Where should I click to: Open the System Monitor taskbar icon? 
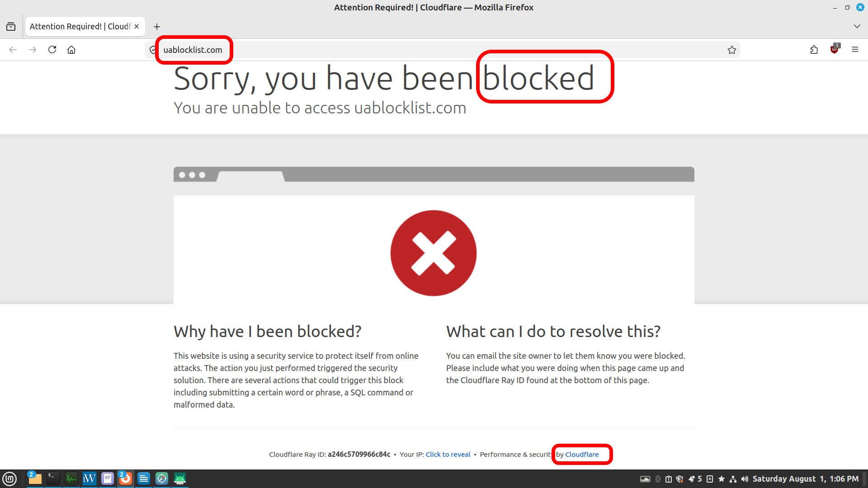[71, 479]
